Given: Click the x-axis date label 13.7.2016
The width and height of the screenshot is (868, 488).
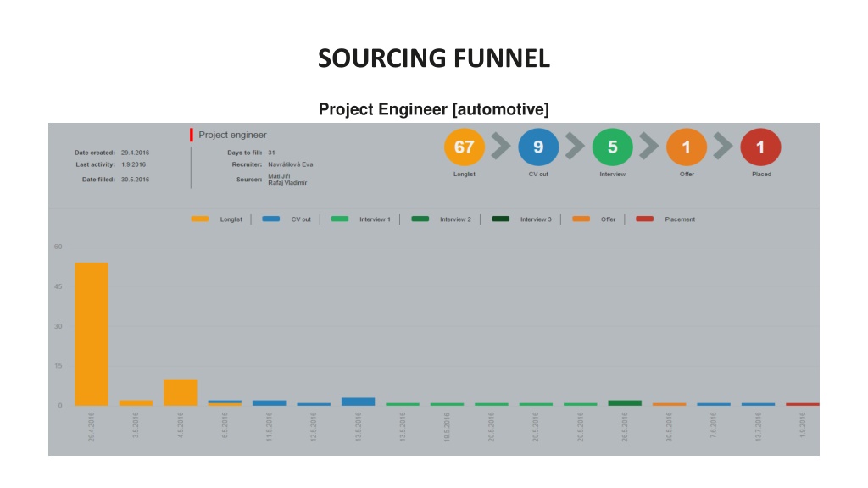Looking at the screenshot, I should [758, 427].
